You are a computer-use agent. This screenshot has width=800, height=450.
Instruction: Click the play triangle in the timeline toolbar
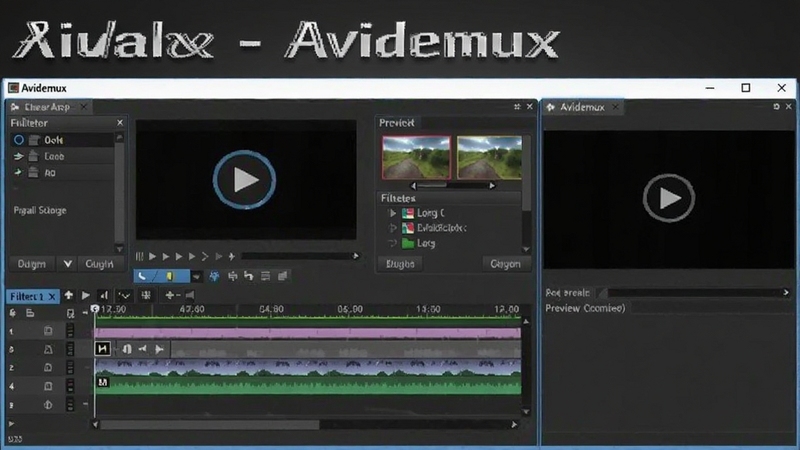(x=86, y=295)
